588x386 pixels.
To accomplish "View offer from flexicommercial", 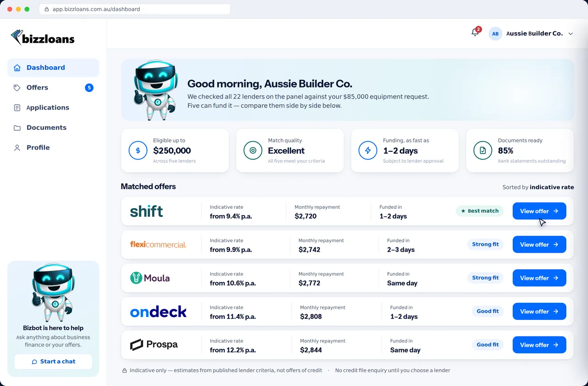I will (x=539, y=244).
